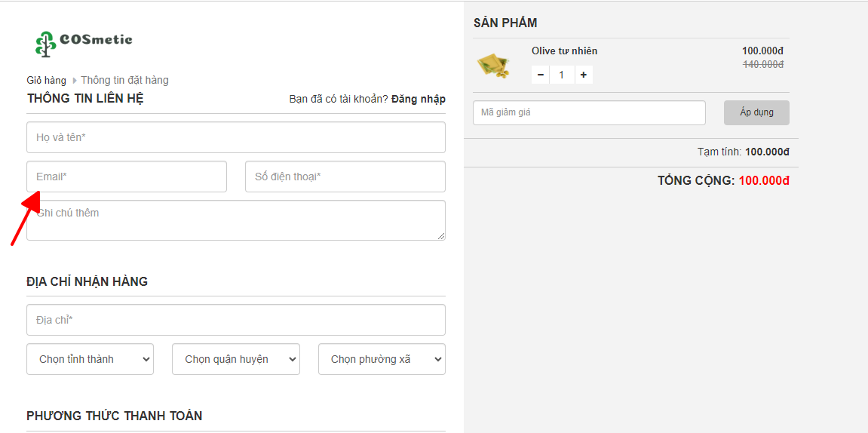Click the product quantity number box
Image resolution: width=868 pixels, height=433 pixels.
562,75
